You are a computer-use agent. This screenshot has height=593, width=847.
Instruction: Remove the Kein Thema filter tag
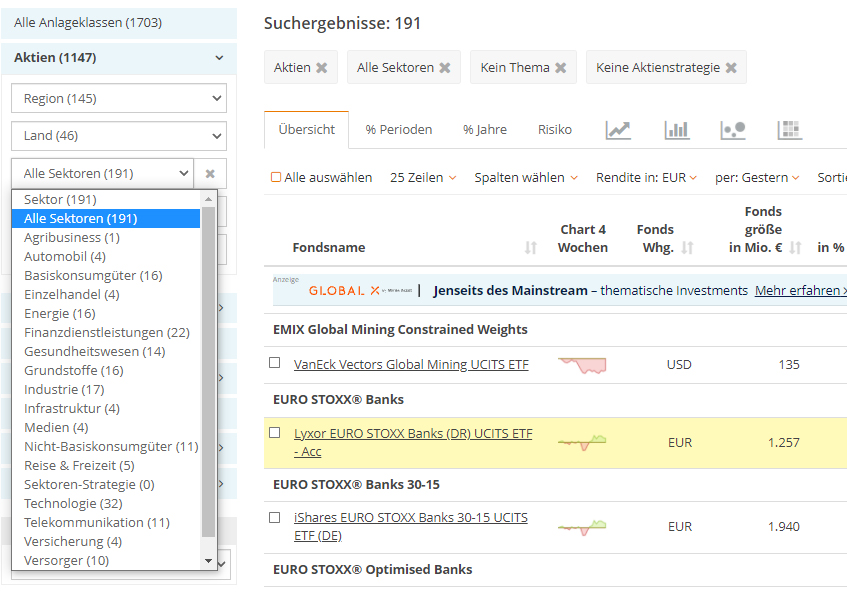pyautogui.click(x=561, y=68)
